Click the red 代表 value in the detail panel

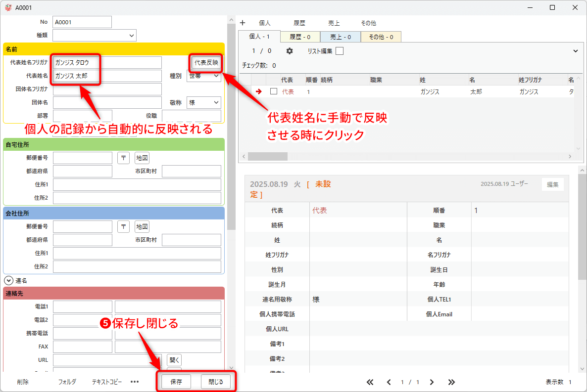[x=320, y=211]
